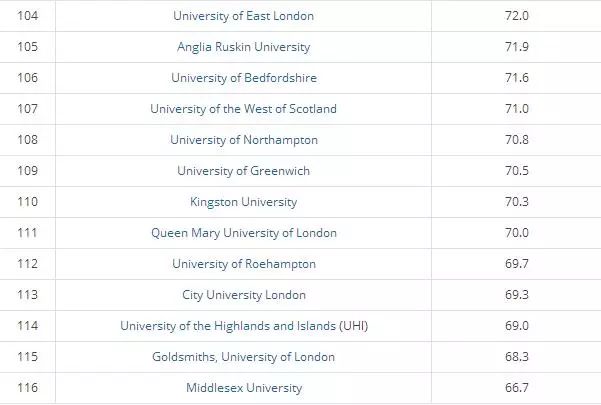Open the University of Greenwich link

tap(243, 171)
